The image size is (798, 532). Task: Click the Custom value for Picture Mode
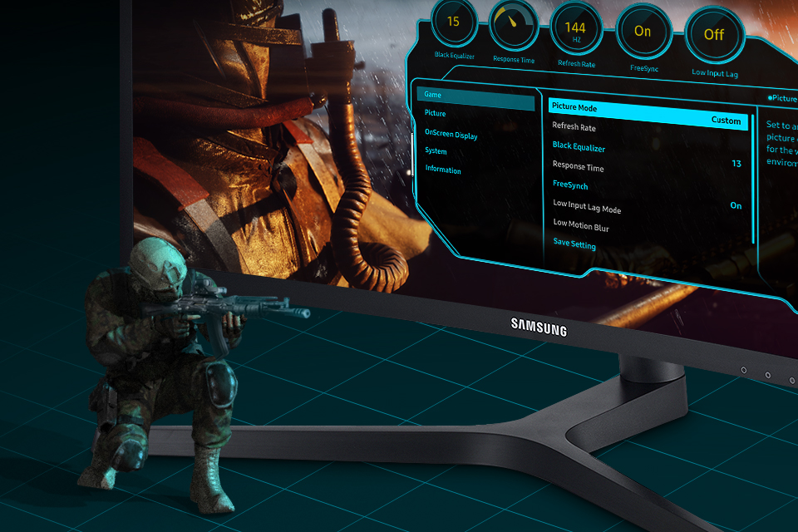[726, 121]
